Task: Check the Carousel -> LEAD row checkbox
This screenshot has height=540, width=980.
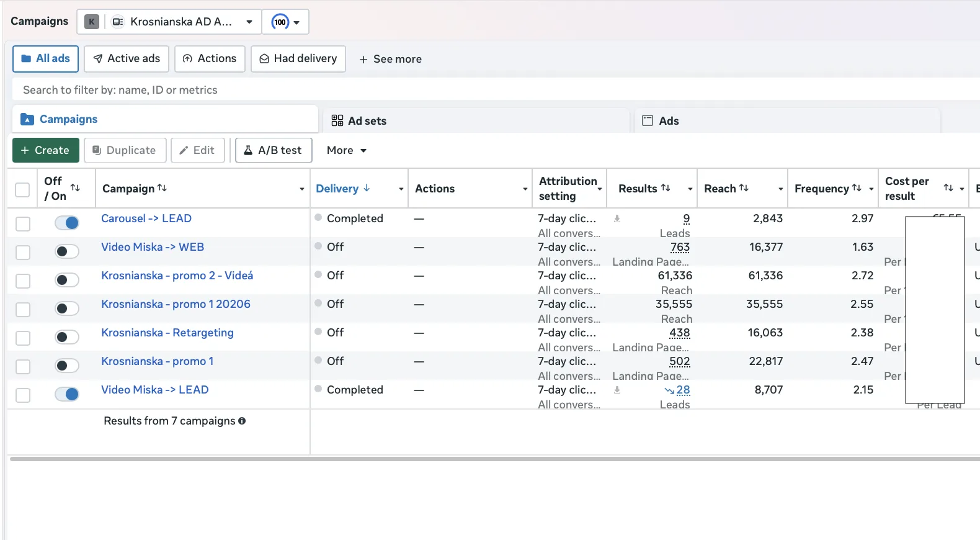Action: pos(23,223)
